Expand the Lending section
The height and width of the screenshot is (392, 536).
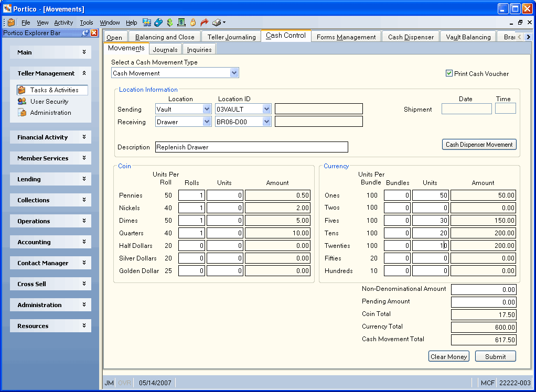point(84,179)
